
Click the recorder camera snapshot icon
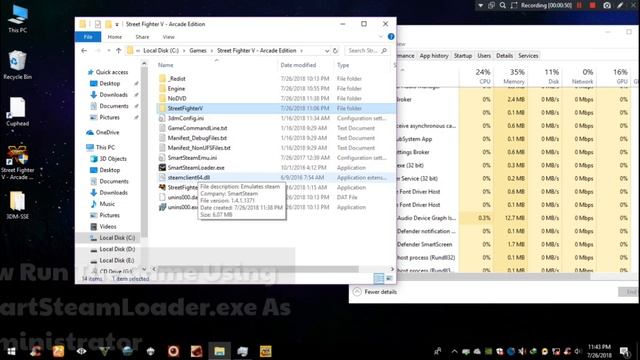tap(607, 5)
